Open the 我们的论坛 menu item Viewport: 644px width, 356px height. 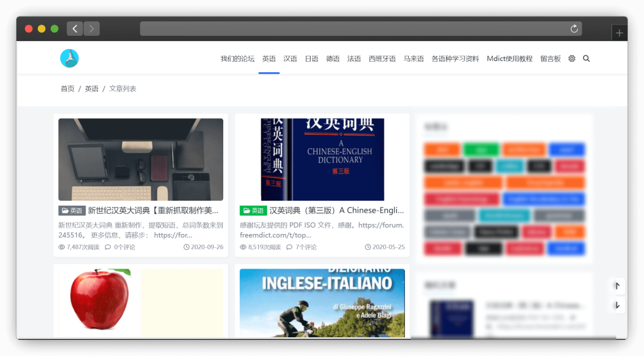(237, 58)
